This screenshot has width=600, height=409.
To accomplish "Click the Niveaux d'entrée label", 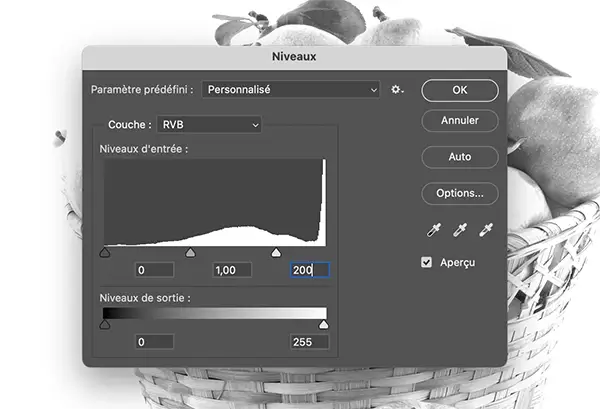I will click(x=144, y=149).
